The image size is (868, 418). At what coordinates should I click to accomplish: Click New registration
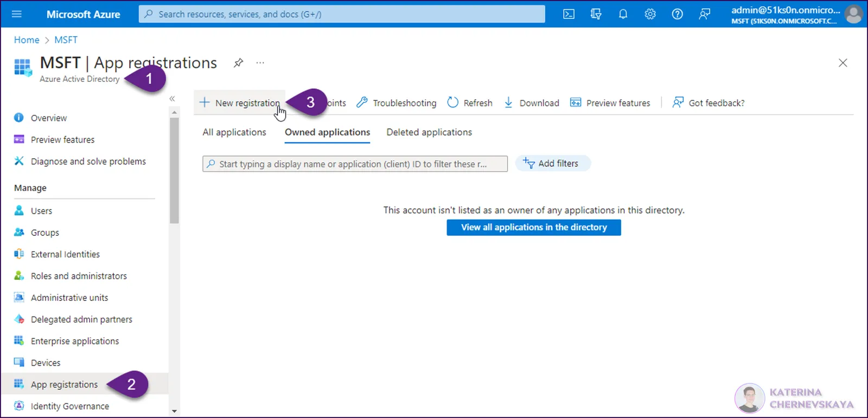(240, 103)
